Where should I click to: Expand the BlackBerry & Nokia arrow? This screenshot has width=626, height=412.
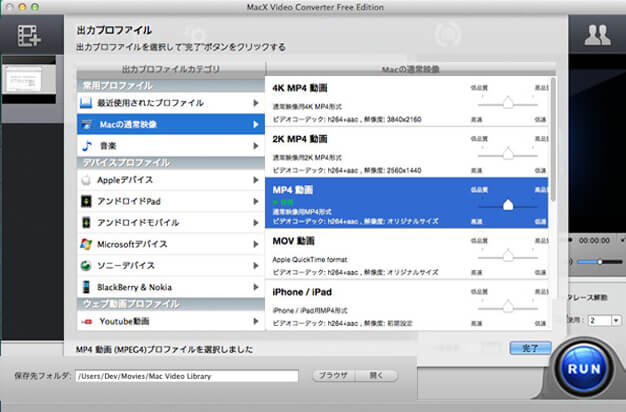point(256,287)
